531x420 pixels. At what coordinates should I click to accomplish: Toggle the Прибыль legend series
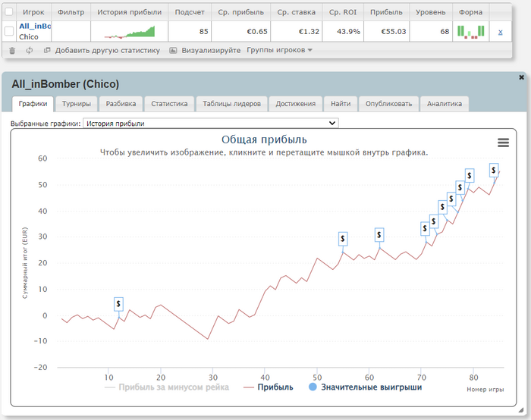click(269, 387)
